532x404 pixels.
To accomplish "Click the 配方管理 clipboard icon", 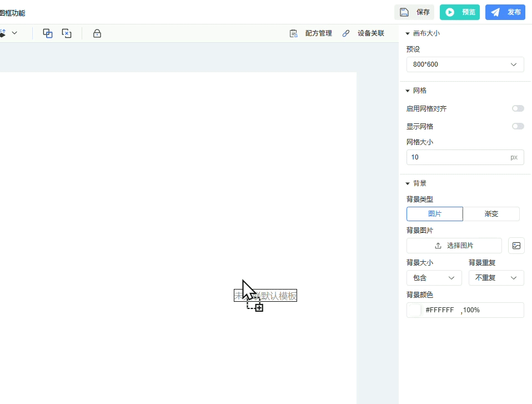I will 293,33.
